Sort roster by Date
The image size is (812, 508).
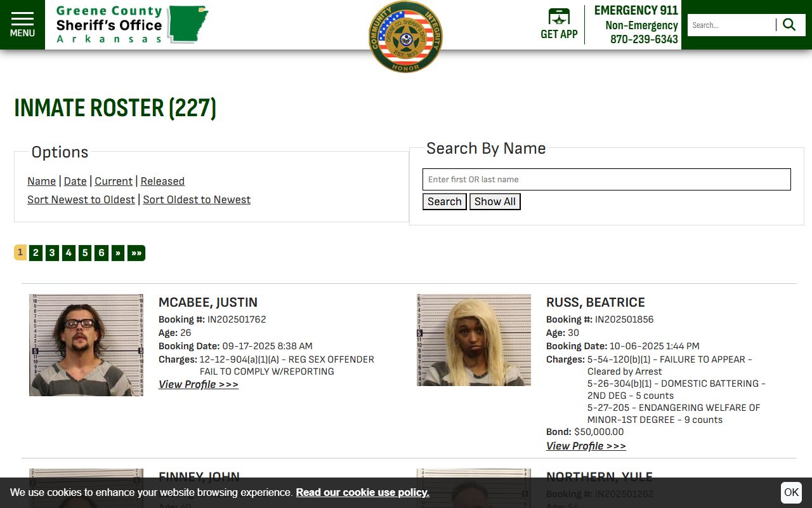pyautogui.click(x=75, y=181)
